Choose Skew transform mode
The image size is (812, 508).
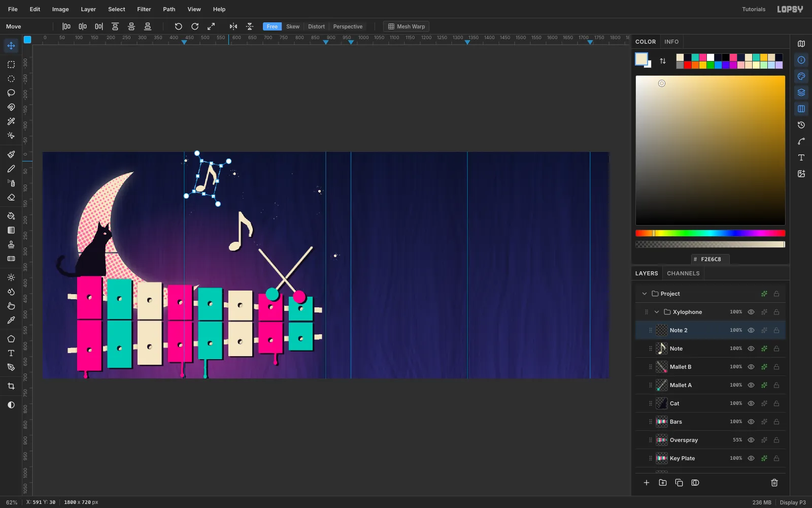coord(293,26)
